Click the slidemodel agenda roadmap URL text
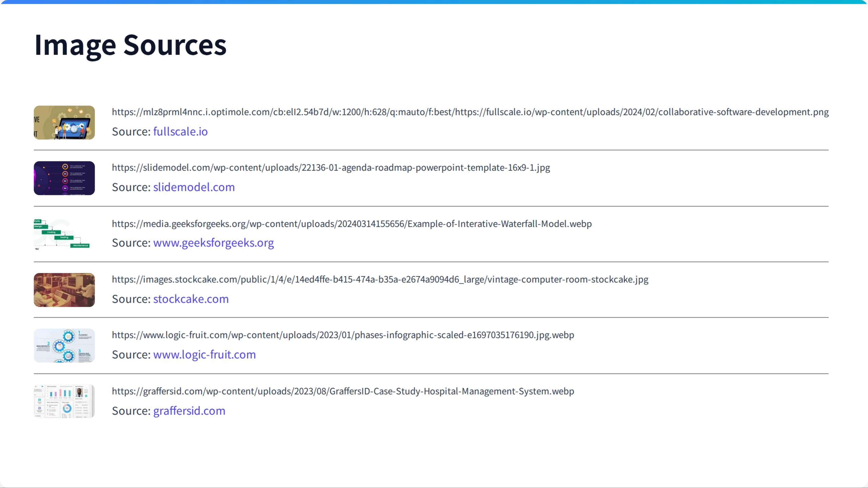The width and height of the screenshot is (868, 488). tap(331, 167)
